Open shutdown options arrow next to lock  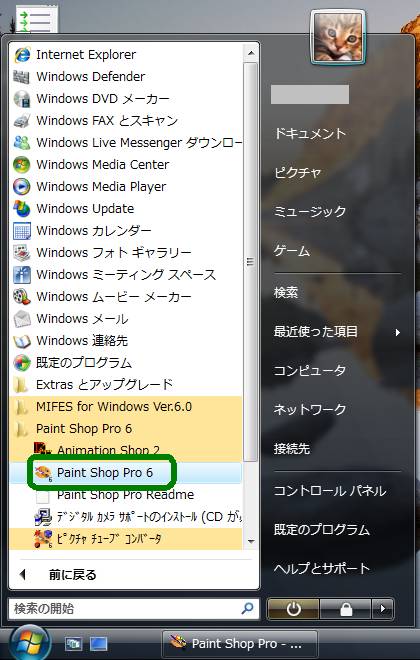pos(383,609)
